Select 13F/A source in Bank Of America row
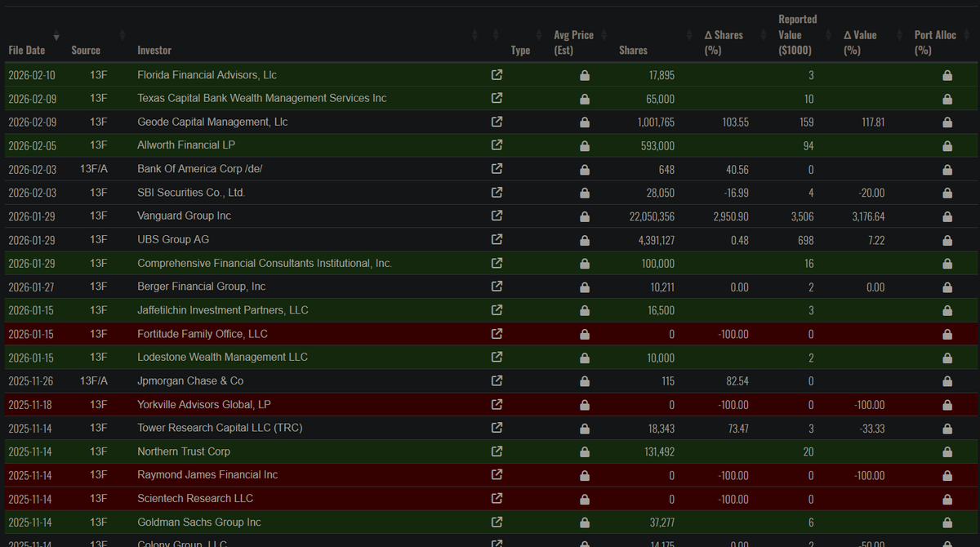Image resolution: width=980 pixels, height=547 pixels. coord(94,169)
